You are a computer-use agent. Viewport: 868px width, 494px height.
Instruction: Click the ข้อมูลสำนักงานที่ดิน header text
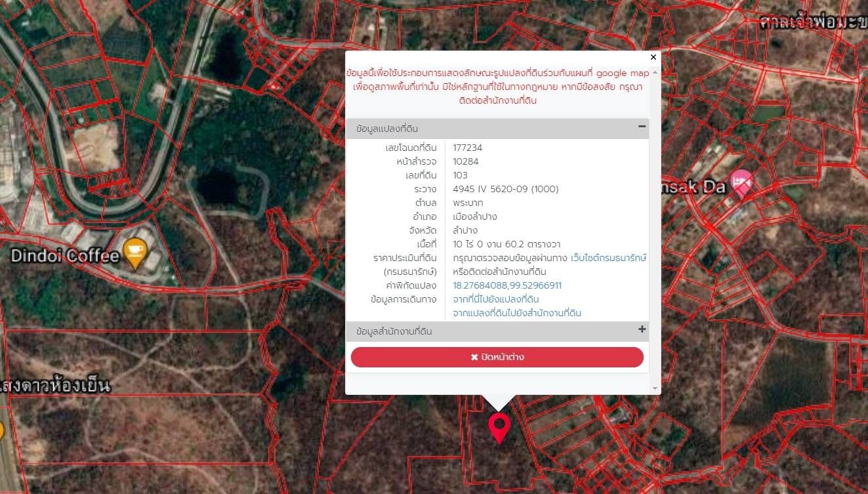(394, 331)
